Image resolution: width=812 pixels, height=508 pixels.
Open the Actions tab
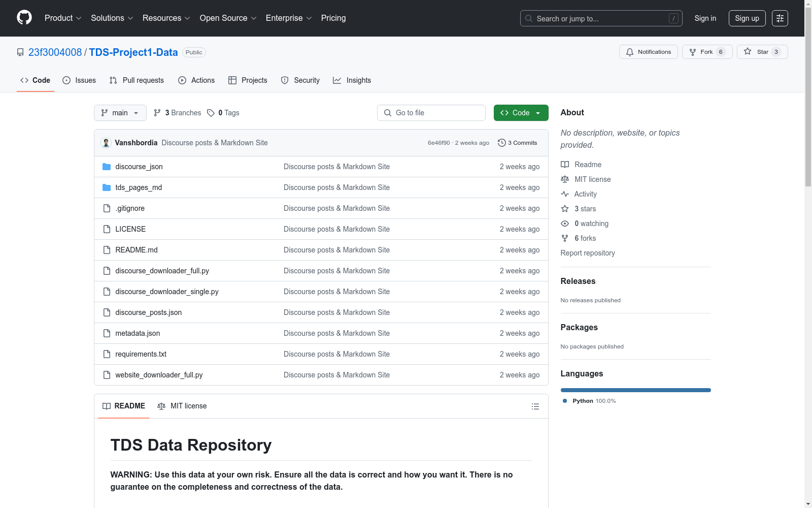pos(196,80)
